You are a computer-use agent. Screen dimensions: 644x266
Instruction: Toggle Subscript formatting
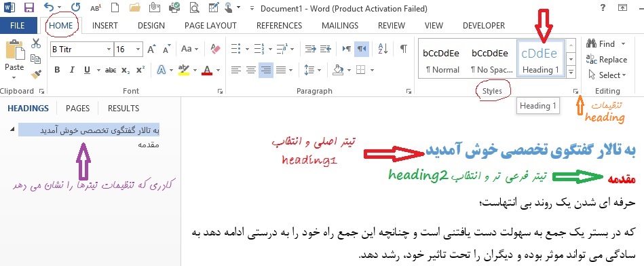click(x=126, y=70)
